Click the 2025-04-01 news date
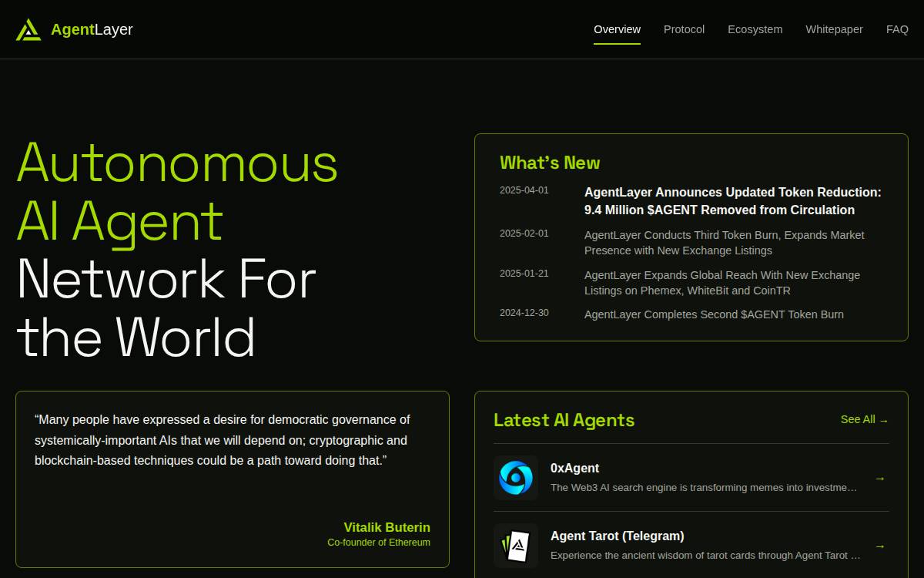924x578 pixels. pyautogui.click(x=524, y=190)
